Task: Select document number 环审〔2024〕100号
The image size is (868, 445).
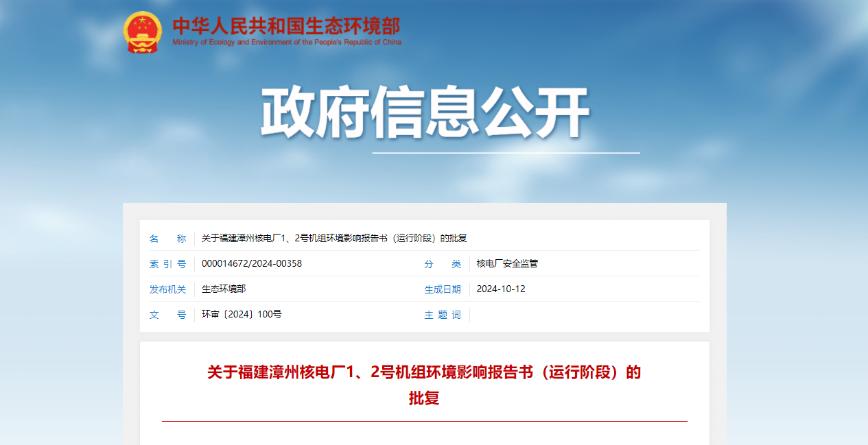Action: [242, 315]
